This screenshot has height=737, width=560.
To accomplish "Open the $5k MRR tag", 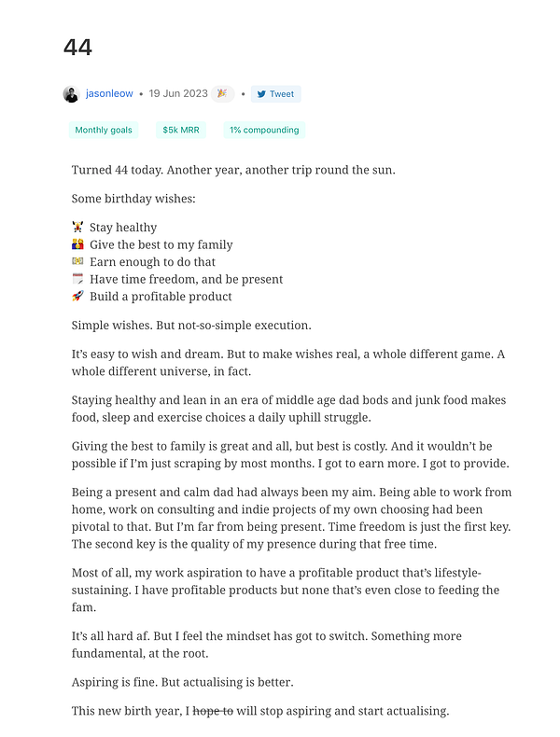I will (181, 131).
